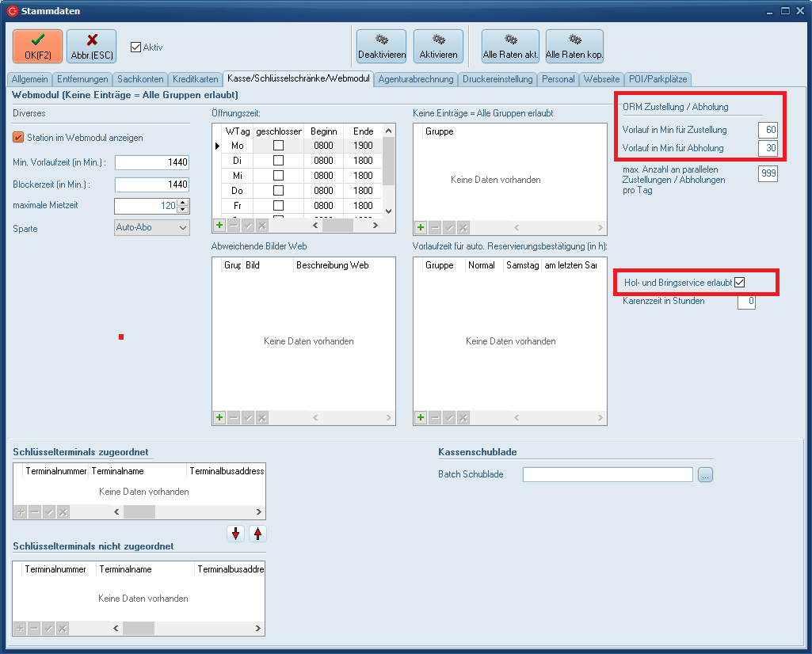Image resolution: width=812 pixels, height=654 pixels.
Task: Click the green plus under Öffnungszeit table
Action: pos(219,226)
